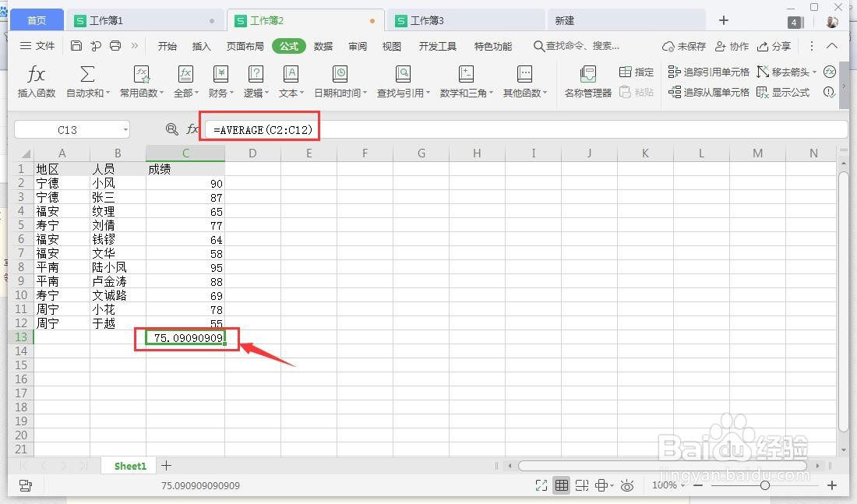
Task: Switch to the Review (审阅) ribbon tab
Action: 358,46
